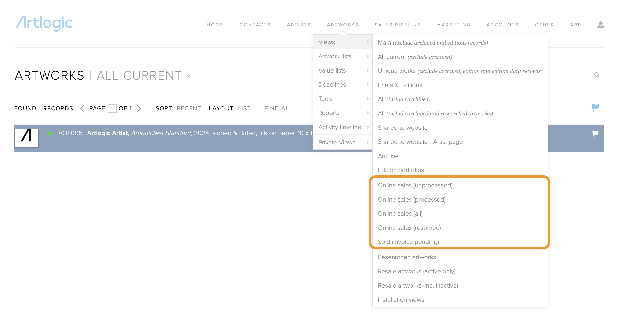
Task: Click the green availability status dot
Action: 50,133
